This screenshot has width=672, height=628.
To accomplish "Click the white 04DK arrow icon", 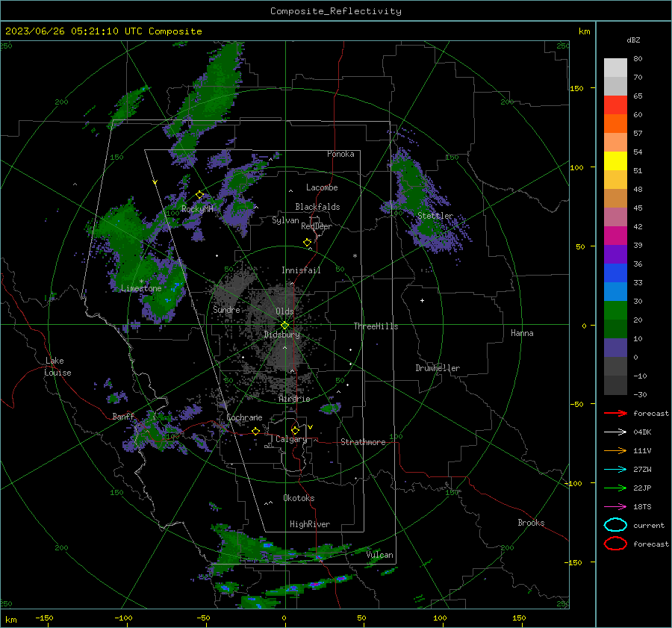I will (x=615, y=432).
